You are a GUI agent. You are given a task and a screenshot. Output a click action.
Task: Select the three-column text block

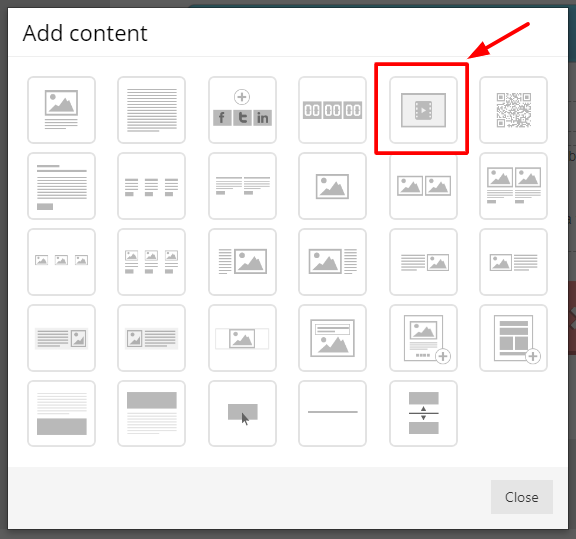click(x=151, y=186)
